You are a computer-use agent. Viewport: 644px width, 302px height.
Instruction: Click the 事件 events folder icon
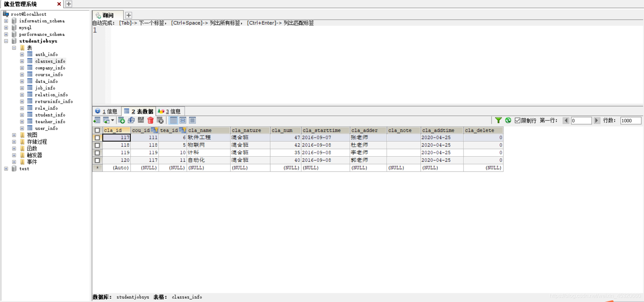[x=22, y=162]
